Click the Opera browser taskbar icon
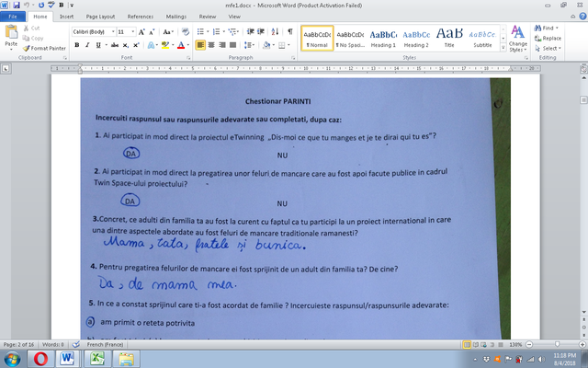The height and width of the screenshot is (368, 588). pyautogui.click(x=40, y=359)
